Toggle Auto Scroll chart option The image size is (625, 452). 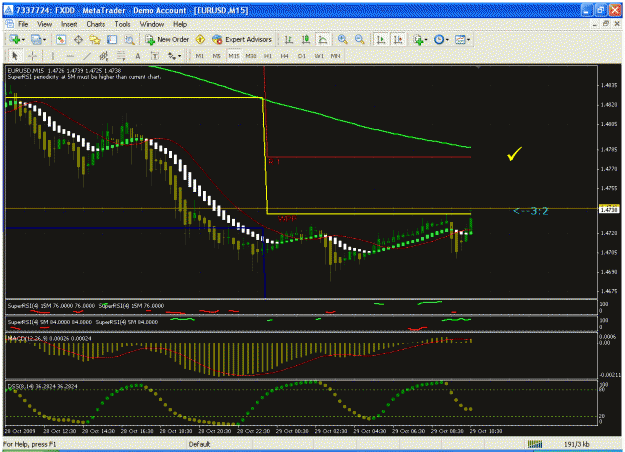(x=381, y=39)
